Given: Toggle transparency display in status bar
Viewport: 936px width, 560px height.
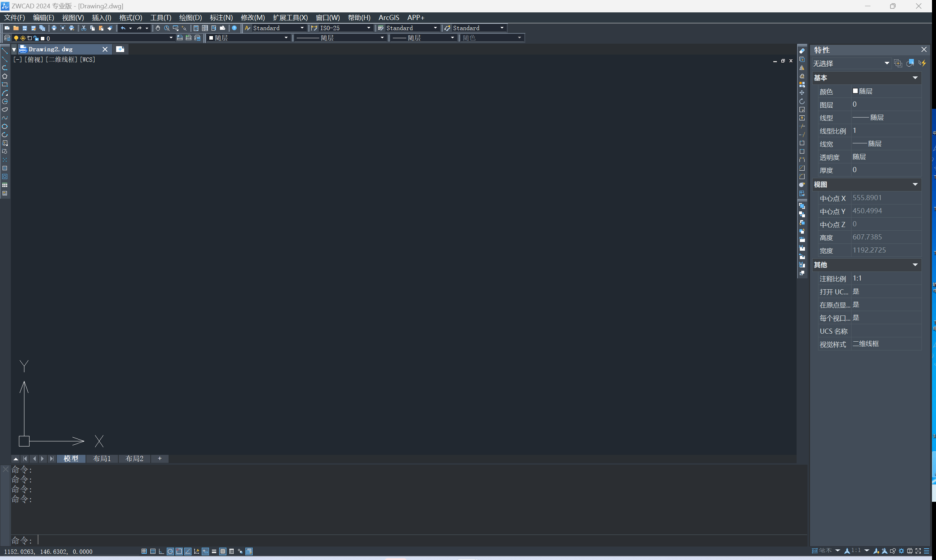Looking at the screenshot, I should pos(223,551).
